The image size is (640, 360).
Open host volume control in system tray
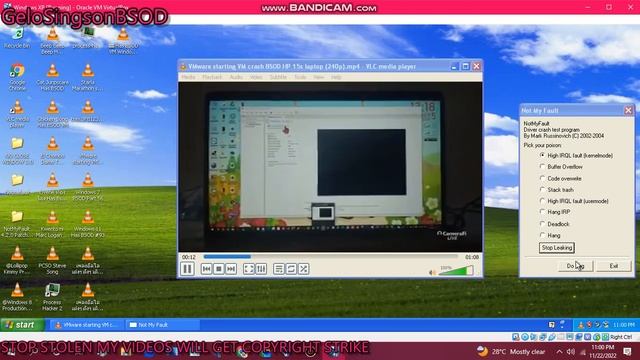[571, 352]
